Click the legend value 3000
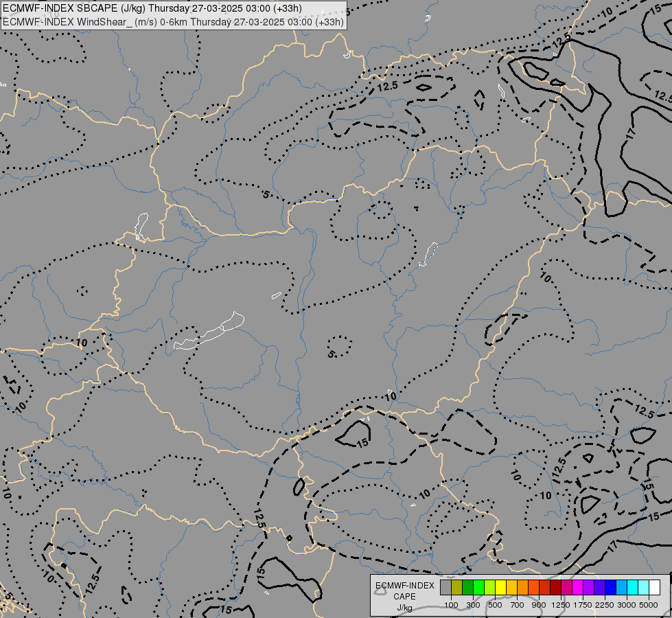Viewport: 672px width, 618px height. [627, 605]
